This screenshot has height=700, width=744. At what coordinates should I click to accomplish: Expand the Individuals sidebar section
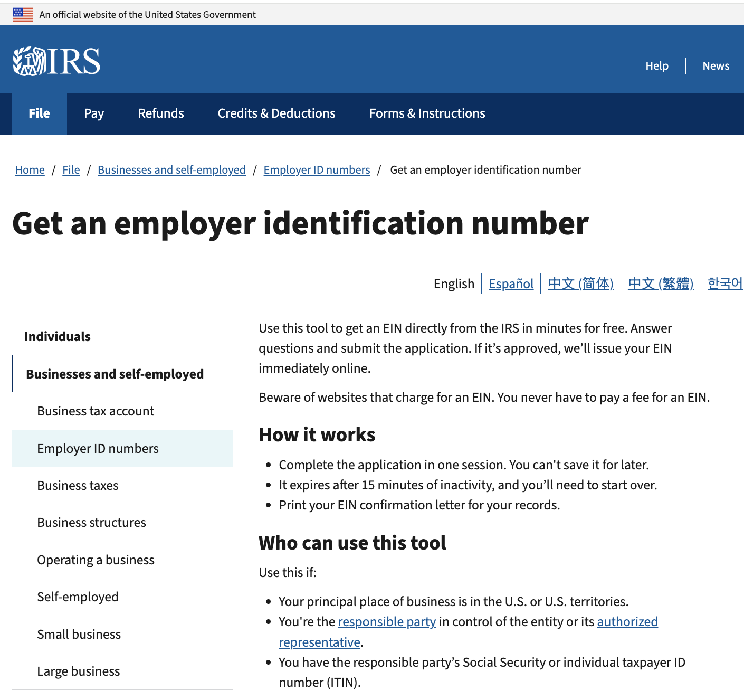click(58, 336)
